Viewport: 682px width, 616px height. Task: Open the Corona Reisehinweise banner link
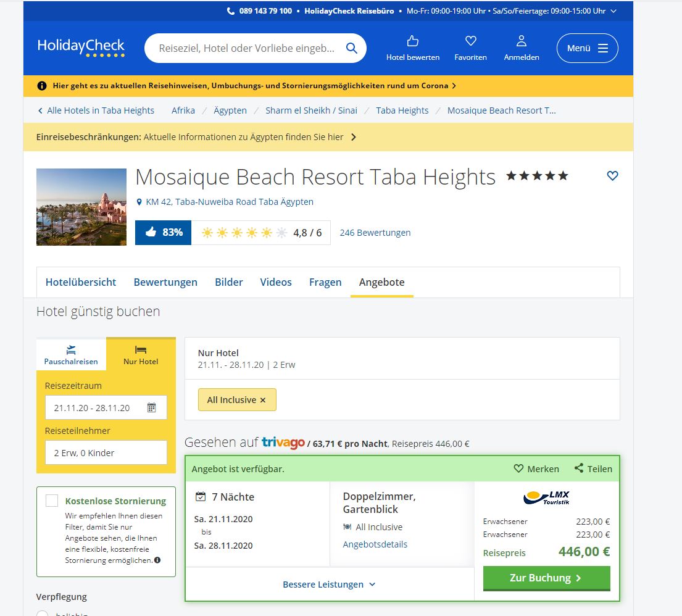254,86
